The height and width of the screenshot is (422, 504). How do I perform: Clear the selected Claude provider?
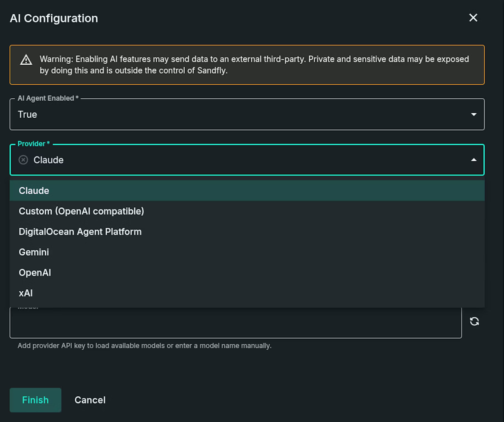(23, 160)
